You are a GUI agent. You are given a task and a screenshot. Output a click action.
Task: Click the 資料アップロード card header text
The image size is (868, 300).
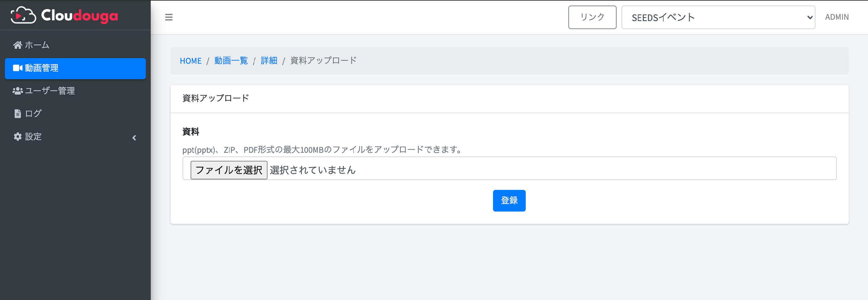(215, 98)
